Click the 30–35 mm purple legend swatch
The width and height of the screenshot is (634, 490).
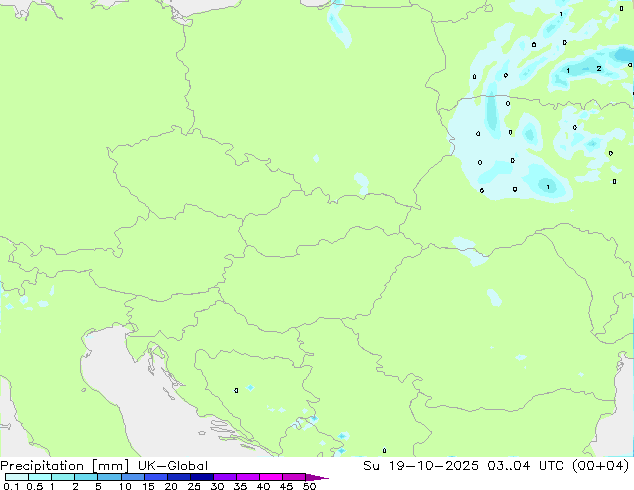[224, 477]
